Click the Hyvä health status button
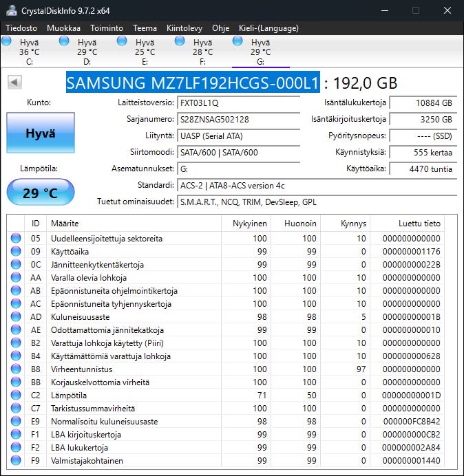The height and width of the screenshot is (476, 464). (40, 133)
